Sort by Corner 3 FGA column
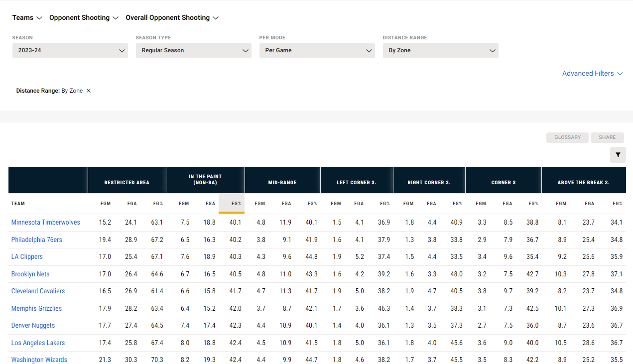The height and width of the screenshot is (364, 633). pyautogui.click(x=507, y=204)
